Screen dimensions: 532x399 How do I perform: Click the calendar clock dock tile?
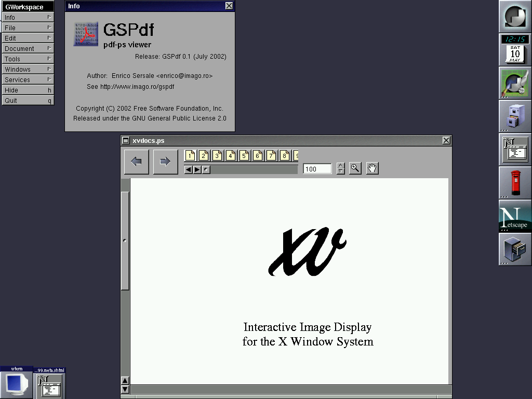515,50
